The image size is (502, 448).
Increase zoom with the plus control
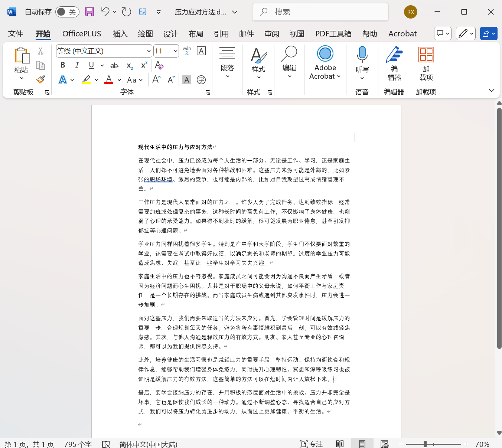pos(466,444)
